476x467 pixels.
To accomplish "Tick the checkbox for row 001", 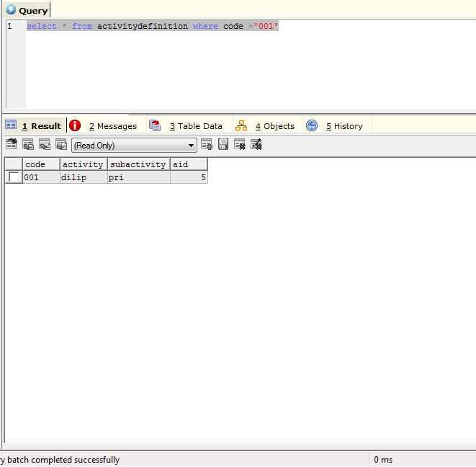I will [x=14, y=177].
